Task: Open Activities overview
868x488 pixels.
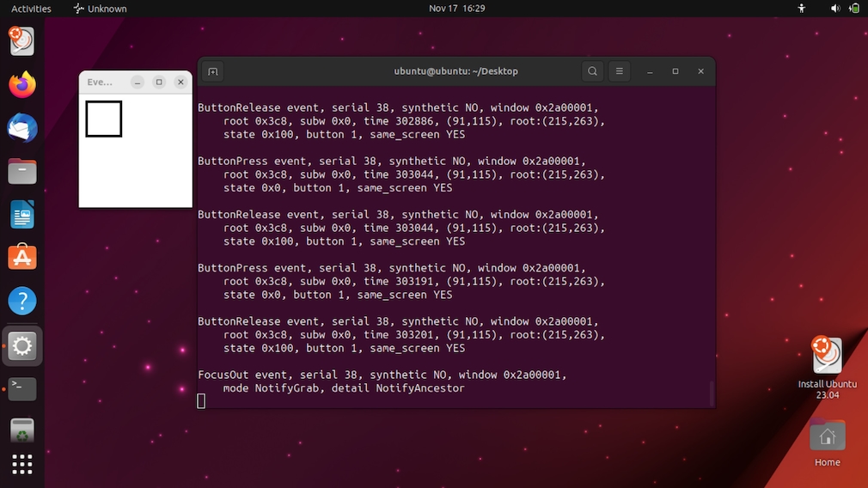Action: pyautogui.click(x=31, y=9)
